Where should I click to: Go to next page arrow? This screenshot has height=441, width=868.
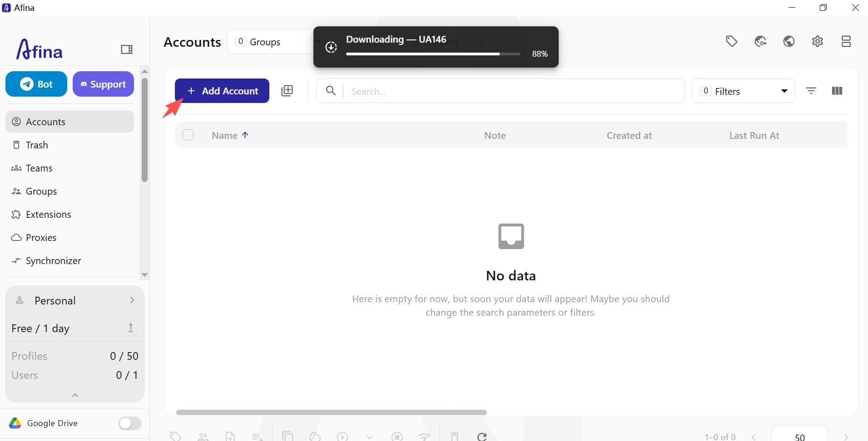point(846,437)
